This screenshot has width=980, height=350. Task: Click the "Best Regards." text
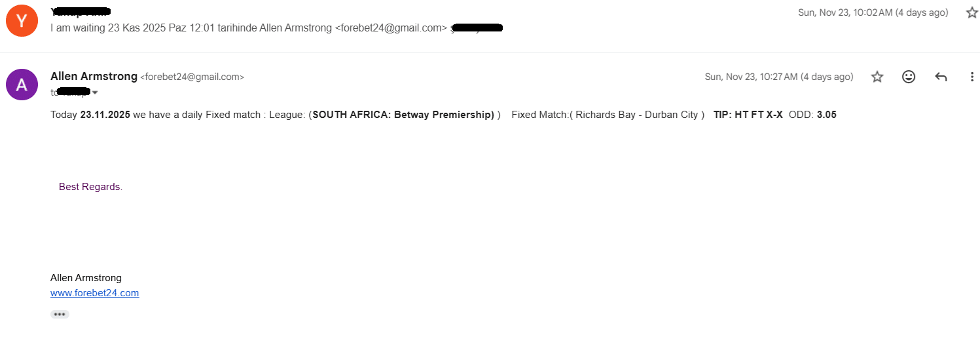click(x=90, y=187)
